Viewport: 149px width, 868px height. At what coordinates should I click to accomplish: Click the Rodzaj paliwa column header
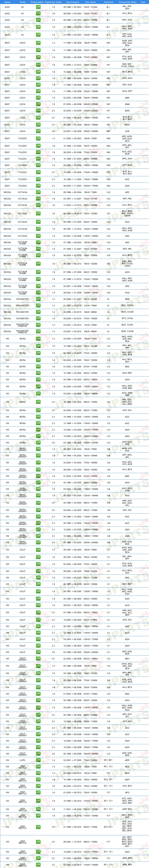tap(37, 2)
